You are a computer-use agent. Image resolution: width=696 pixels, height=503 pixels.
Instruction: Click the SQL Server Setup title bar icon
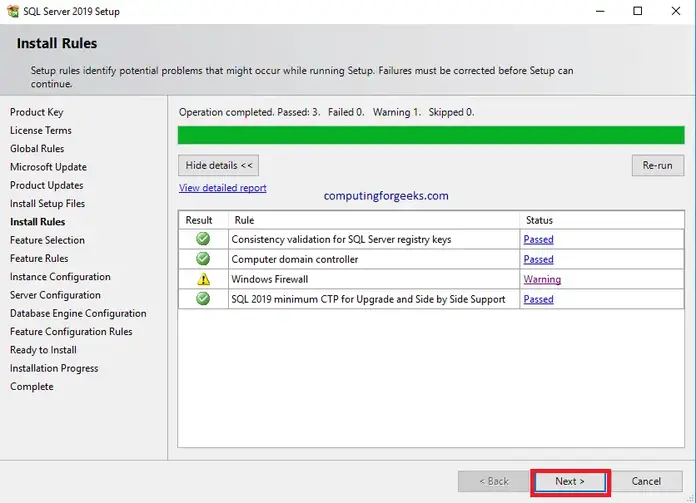coord(11,11)
